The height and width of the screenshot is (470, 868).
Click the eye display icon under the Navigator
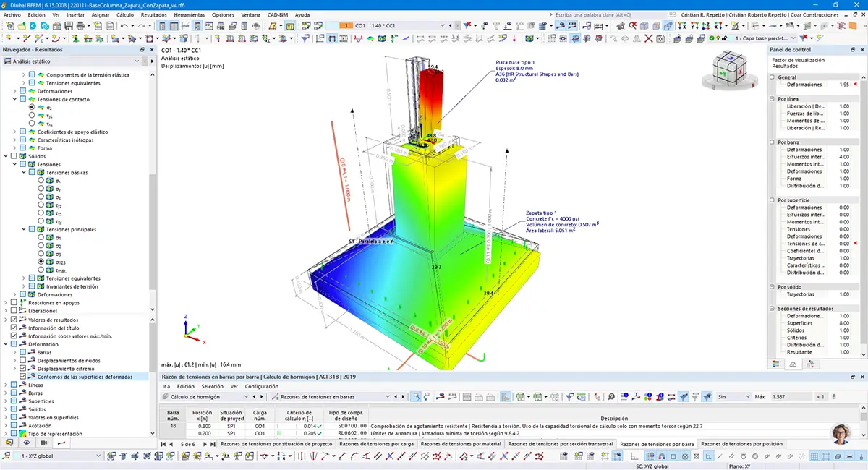click(27, 442)
